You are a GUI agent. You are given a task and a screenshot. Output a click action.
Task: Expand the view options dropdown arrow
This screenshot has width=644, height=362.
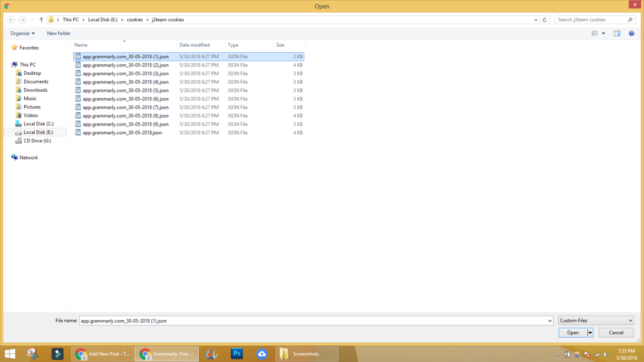point(603,33)
